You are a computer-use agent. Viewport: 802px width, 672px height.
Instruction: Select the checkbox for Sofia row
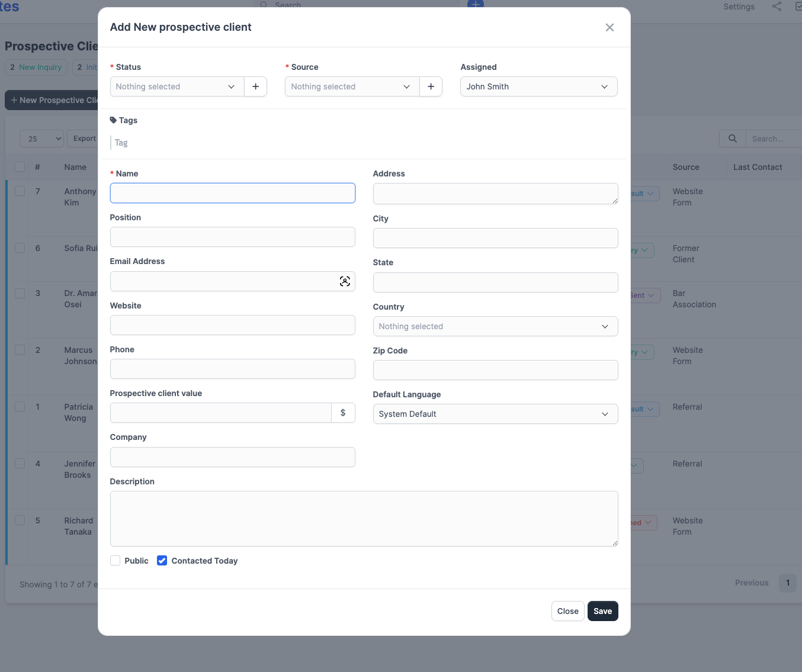(20, 247)
